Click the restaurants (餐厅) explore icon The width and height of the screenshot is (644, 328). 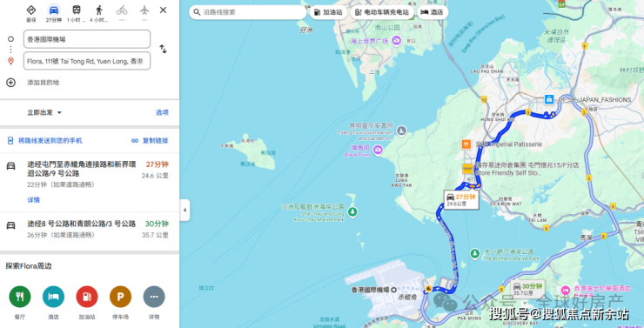(20, 297)
